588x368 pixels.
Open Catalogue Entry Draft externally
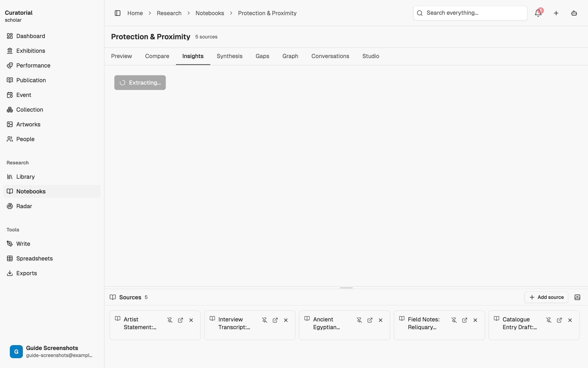[x=560, y=320]
